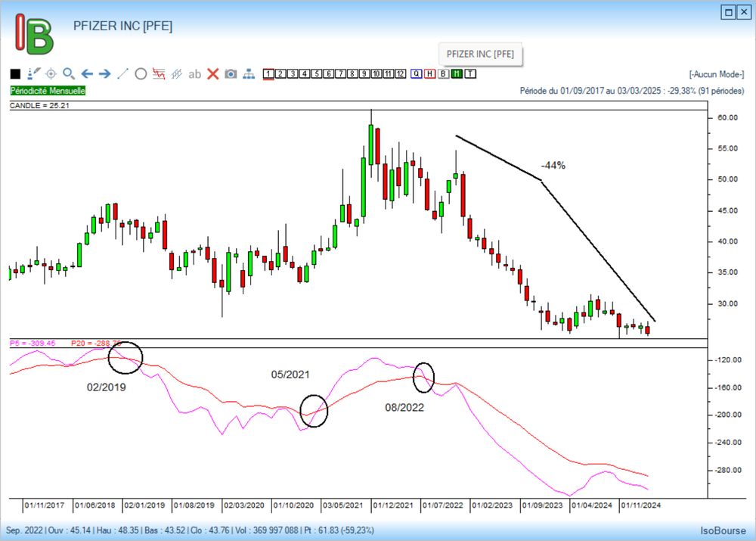
Task: Click the IsoBourse label in status bar
Action: (x=723, y=530)
